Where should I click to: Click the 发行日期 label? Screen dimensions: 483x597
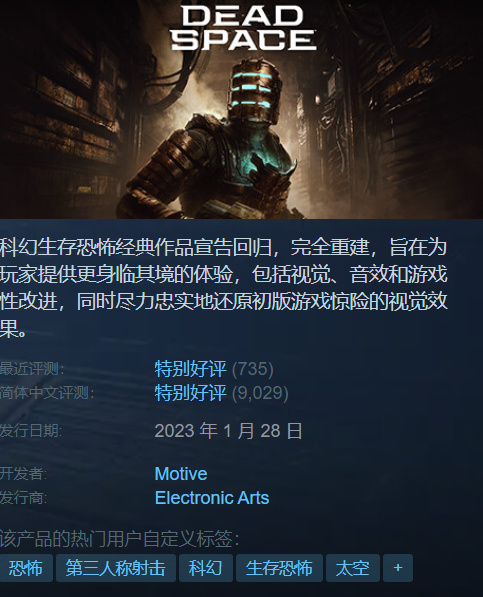(31, 431)
